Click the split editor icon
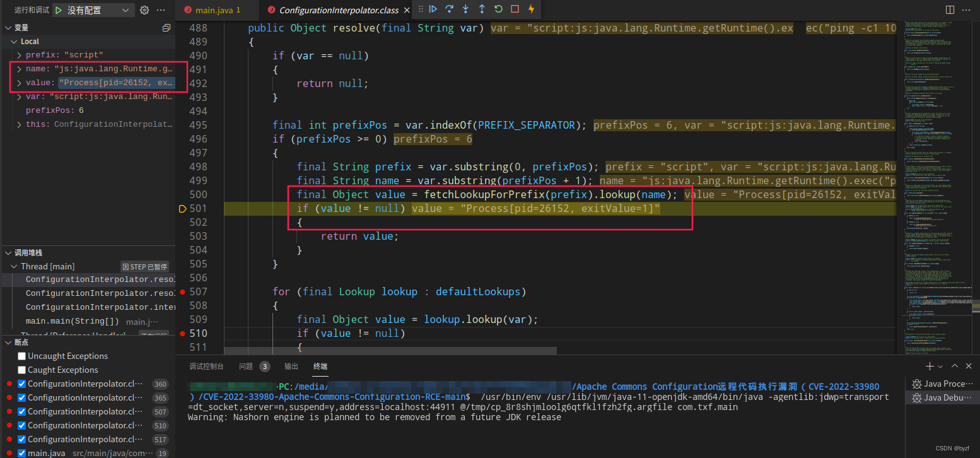 pyautogui.click(x=950, y=10)
